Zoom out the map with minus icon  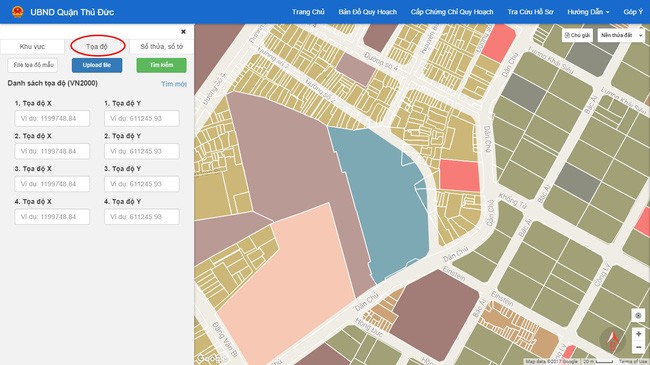tap(638, 347)
